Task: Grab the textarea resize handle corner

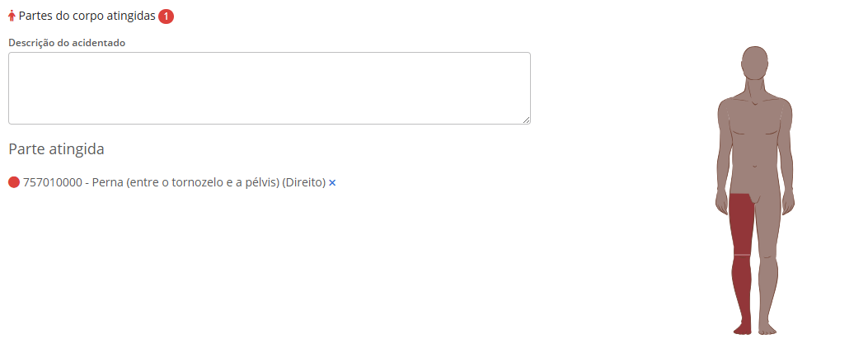Action: 526,120
